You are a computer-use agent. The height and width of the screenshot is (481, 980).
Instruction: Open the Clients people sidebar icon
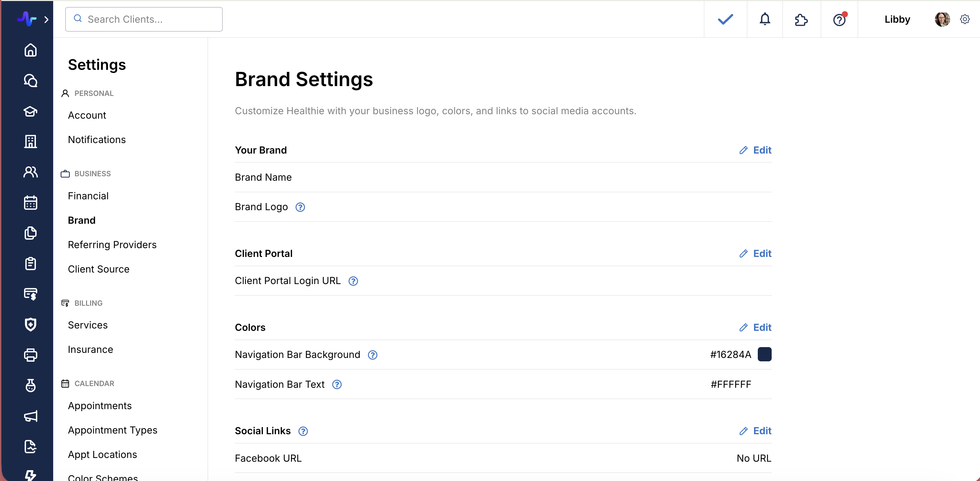tap(30, 172)
